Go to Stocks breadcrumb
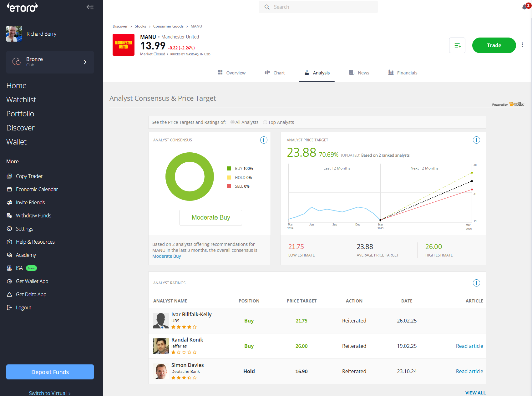This screenshot has width=532, height=396. tap(140, 26)
